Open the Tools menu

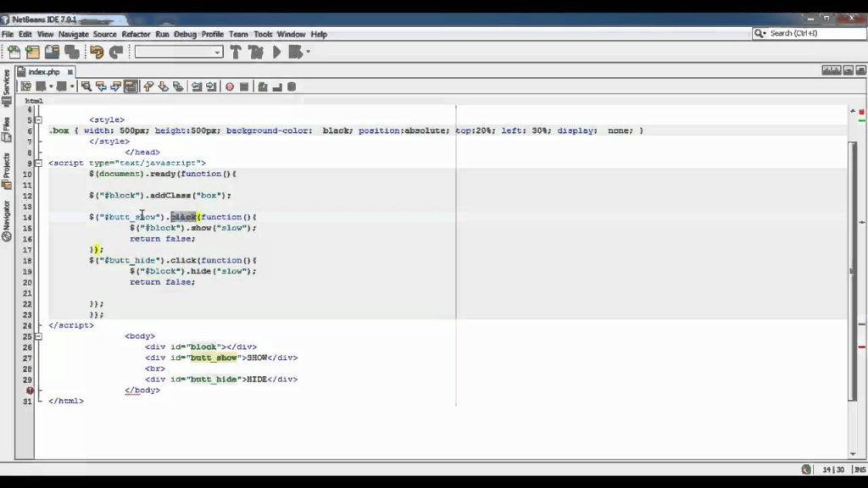pyautogui.click(x=263, y=34)
